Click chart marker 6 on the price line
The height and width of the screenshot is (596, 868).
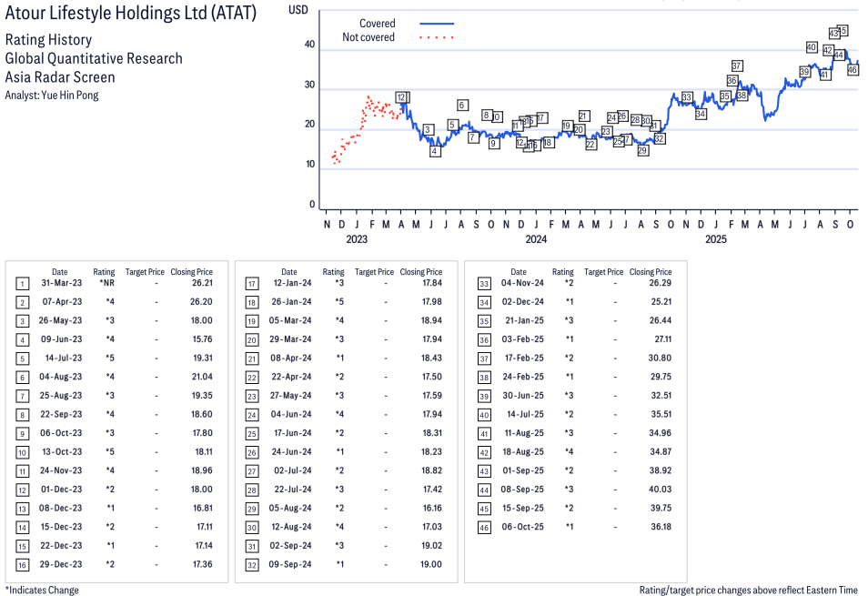tap(462, 105)
